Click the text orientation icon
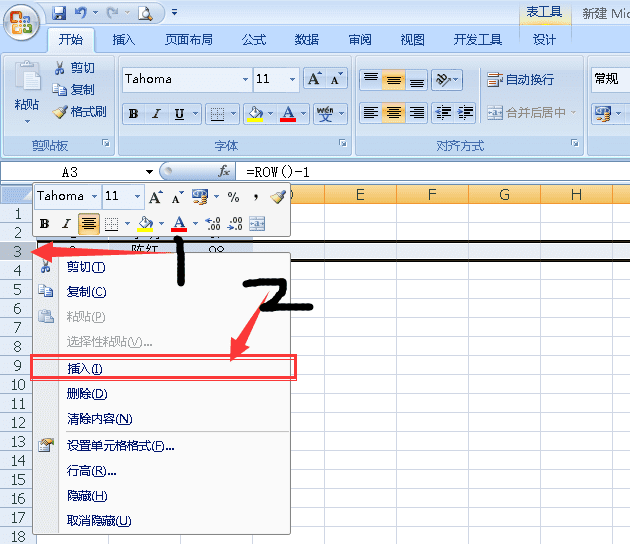Image resolution: width=630 pixels, height=544 pixels. pyautogui.click(x=443, y=80)
